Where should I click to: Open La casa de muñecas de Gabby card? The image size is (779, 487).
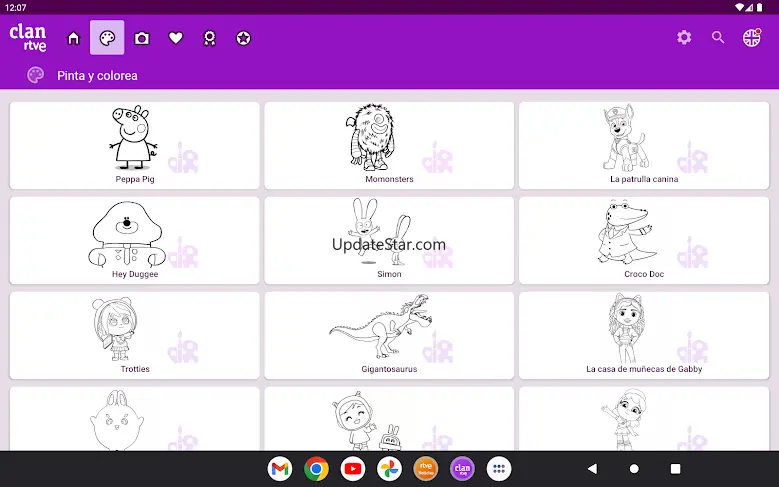tap(644, 335)
